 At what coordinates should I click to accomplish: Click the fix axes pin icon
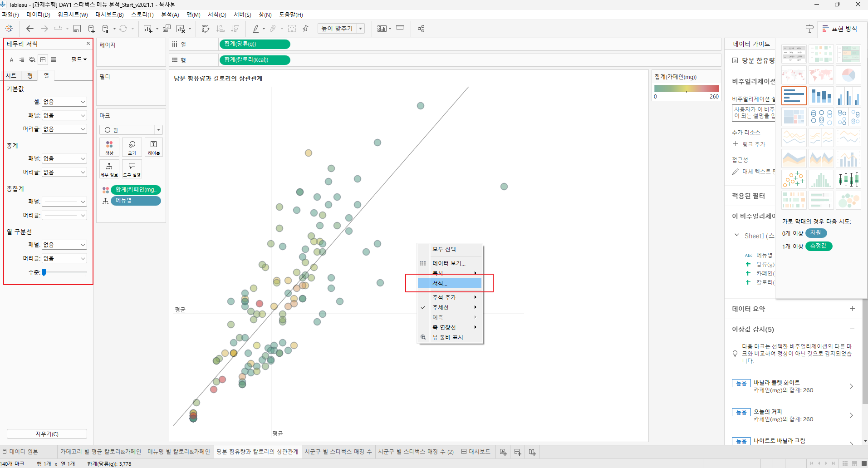305,29
